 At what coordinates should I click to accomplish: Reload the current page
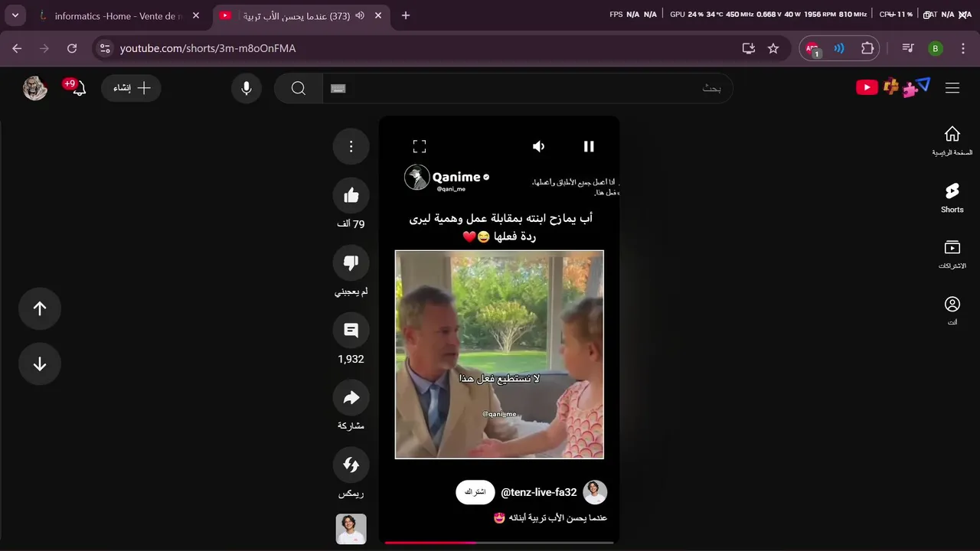tap(72, 48)
